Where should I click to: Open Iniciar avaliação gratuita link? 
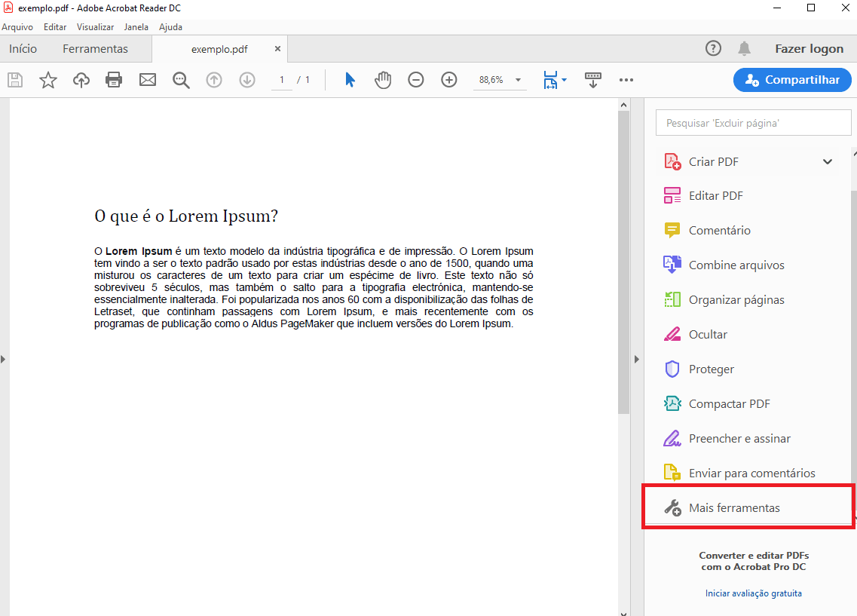coord(753,593)
